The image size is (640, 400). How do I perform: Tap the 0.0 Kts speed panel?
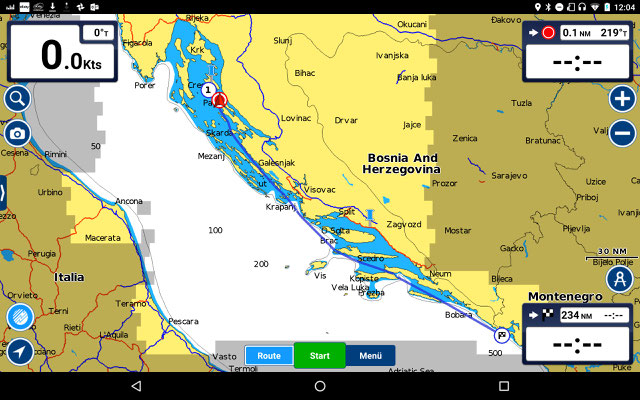click(62, 52)
